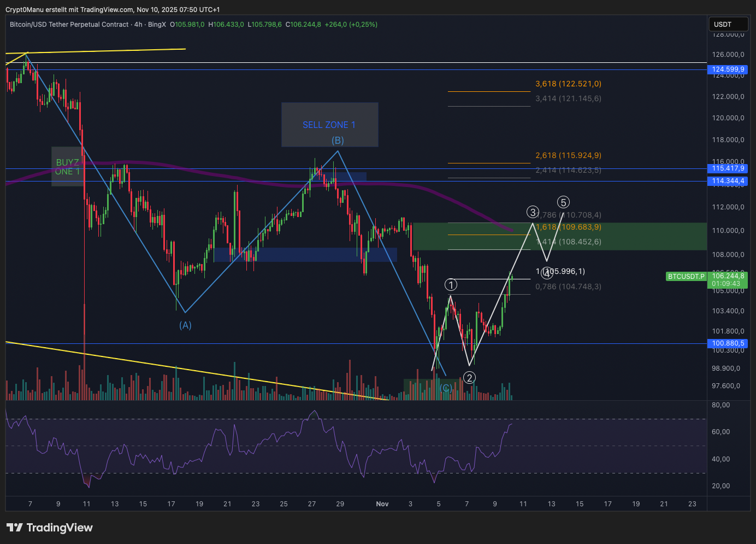The height and width of the screenshot is (544, 756).
Task: Select the BUYZ ONE 1 box
Action: (67, 167)
